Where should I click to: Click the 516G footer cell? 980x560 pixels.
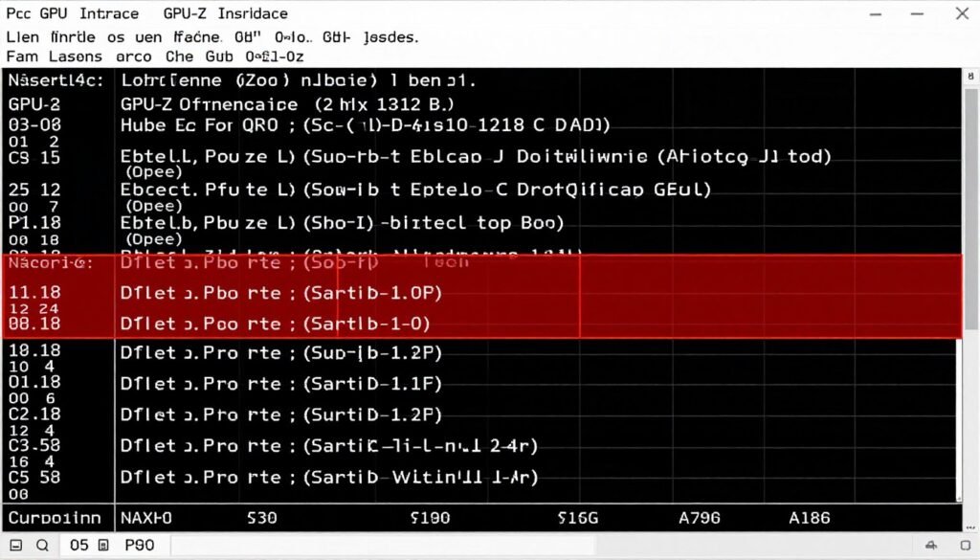click(578, 518)
